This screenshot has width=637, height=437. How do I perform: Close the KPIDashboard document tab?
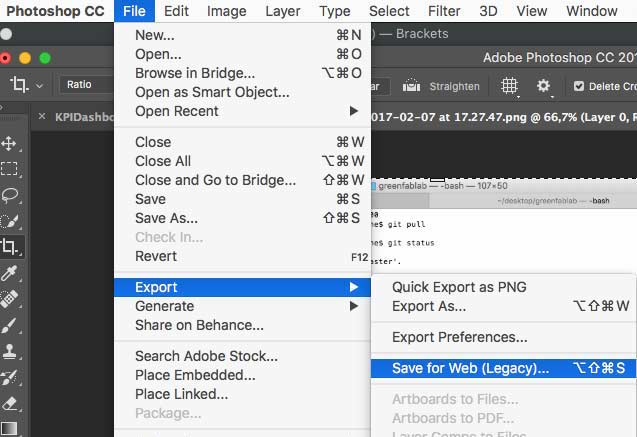(x=41, y=116)
